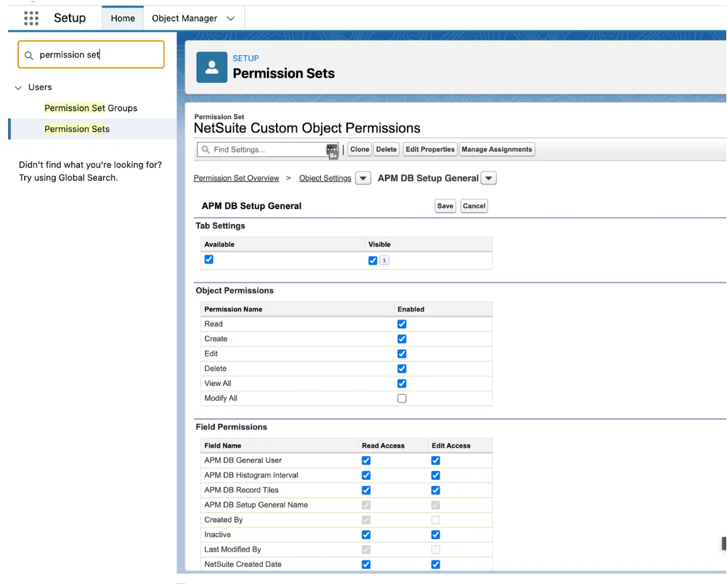The width and height of the screenshot is (728, 584).
Task: Uncheck the Delete object permission
Action: (402, 369)
